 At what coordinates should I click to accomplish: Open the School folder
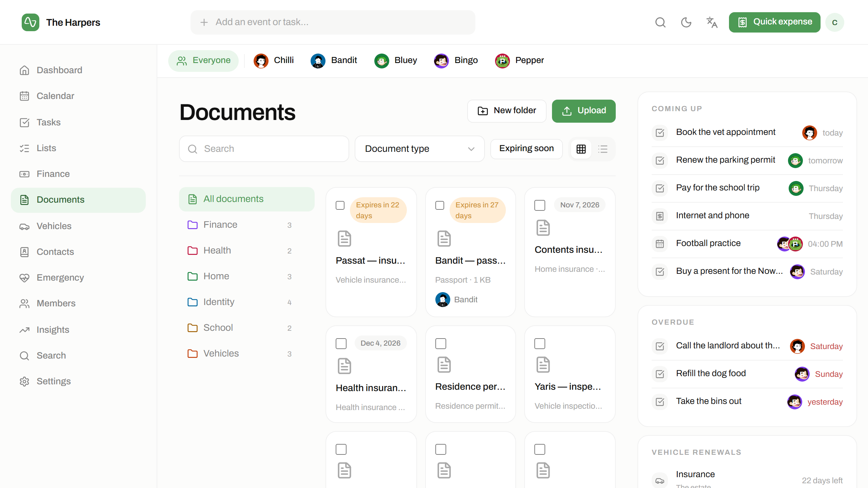247,328
